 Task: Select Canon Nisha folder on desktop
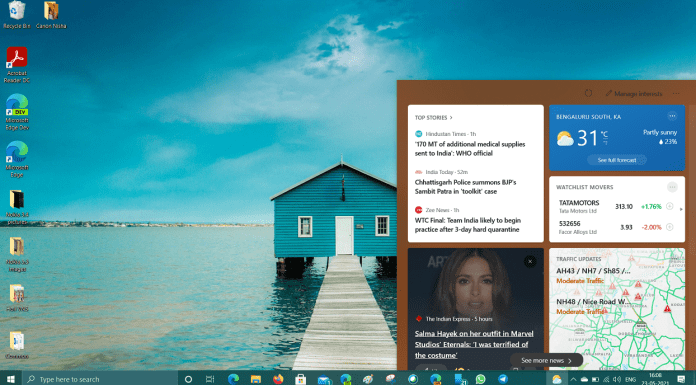[51, 15]
